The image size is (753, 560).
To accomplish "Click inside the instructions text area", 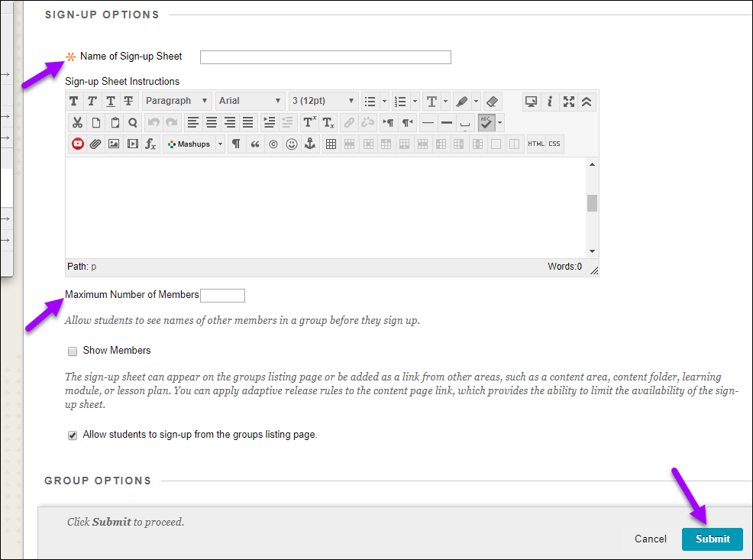I will (325, 208).
